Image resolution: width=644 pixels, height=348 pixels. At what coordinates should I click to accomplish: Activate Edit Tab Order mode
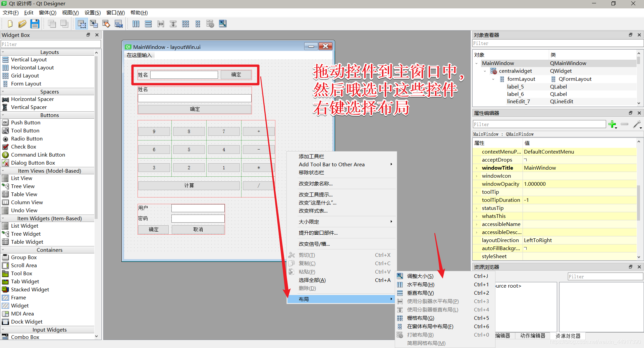[119, 24]
